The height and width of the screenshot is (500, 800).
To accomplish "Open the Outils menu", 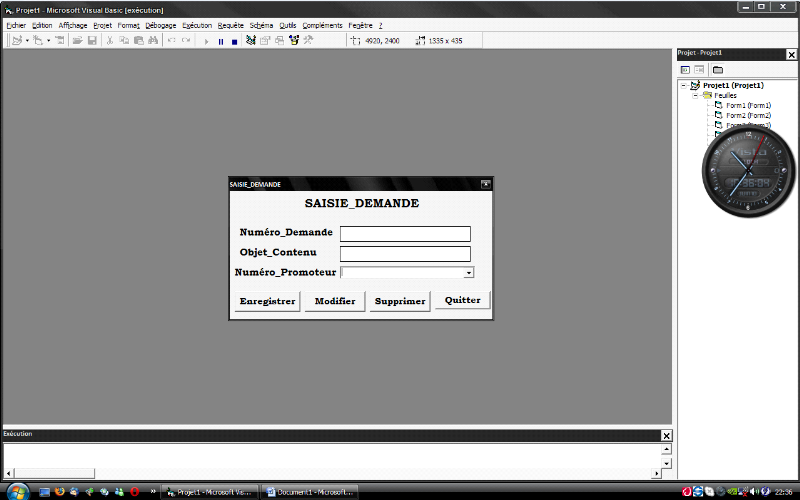I will pos(288,25).
